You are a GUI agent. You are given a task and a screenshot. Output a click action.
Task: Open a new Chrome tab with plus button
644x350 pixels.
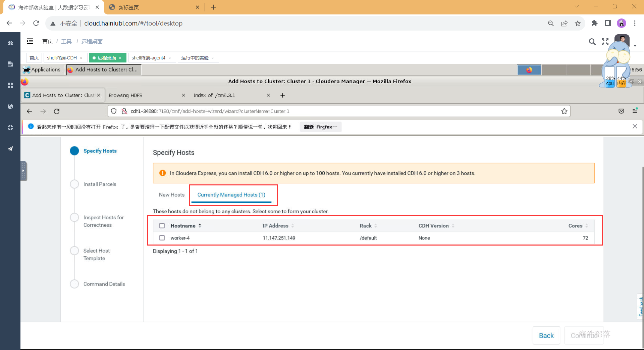point(213,7)
